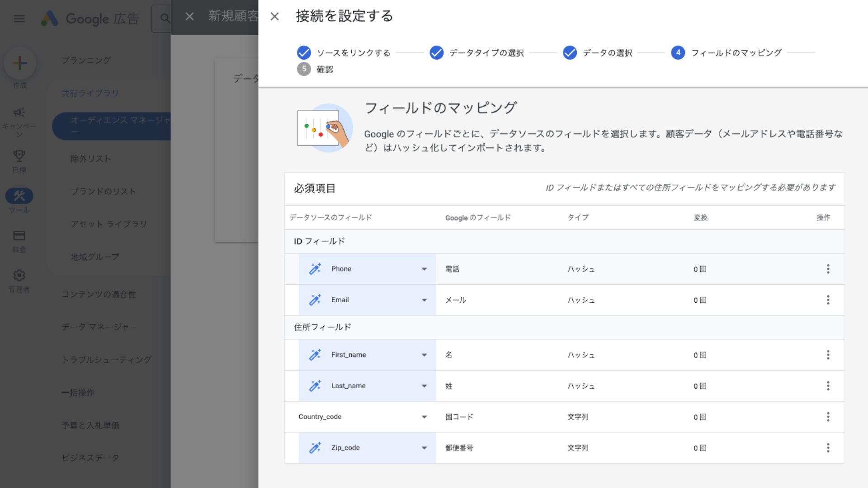This screenshot has width=868, height=488.
Task: Click the magic wand icon for Email
Action: (315, 300)
